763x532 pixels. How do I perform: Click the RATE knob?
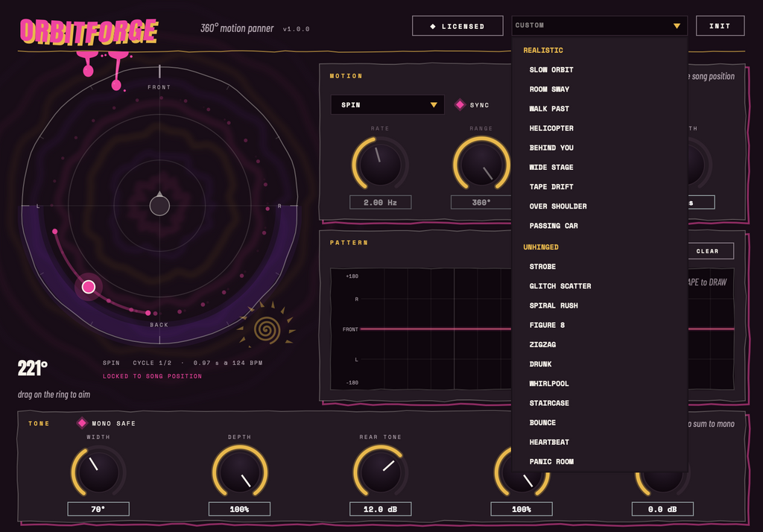click(x=380, y=164)
